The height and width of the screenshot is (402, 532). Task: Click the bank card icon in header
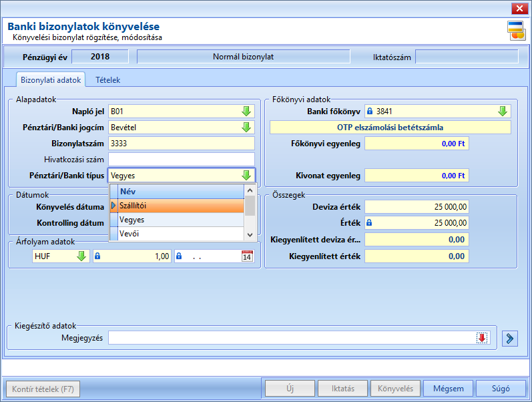(x=516, y=31)
